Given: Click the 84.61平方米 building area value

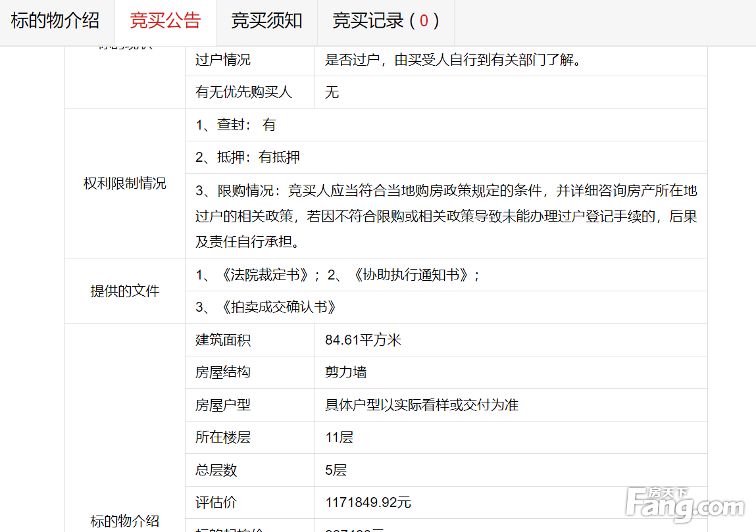Looking at the screenshot, I should pyautogui.click(x=363, y=340).
